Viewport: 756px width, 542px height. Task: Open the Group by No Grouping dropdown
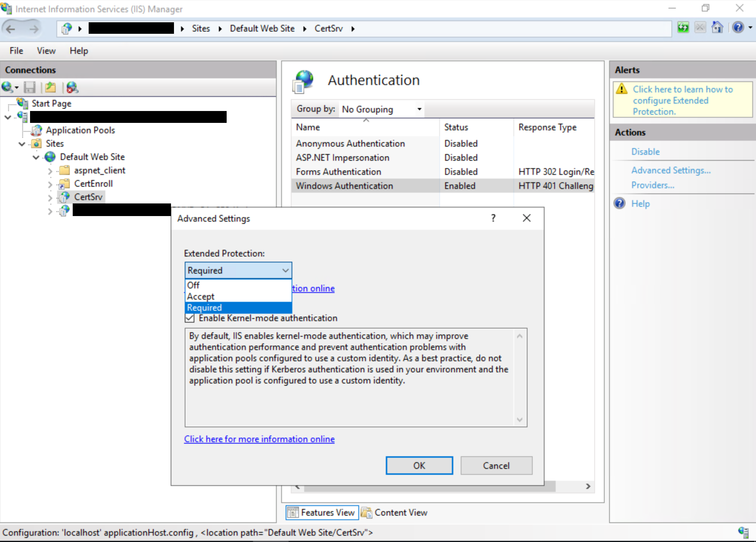coord(382,109)
